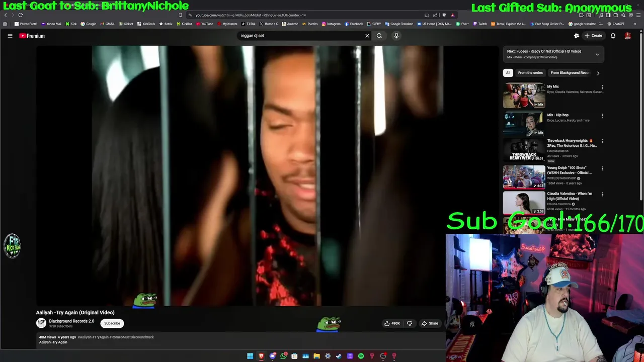This screenshot has width=644, height=362.
Task: Like the video with thumbs up
Action: 392,323
